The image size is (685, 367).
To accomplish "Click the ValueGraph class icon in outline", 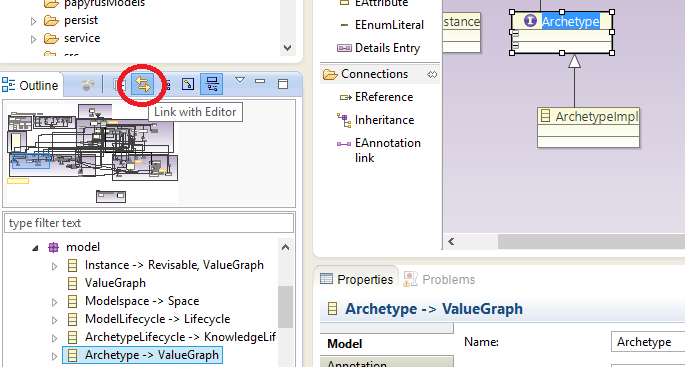I will click(x=73, y=283).
